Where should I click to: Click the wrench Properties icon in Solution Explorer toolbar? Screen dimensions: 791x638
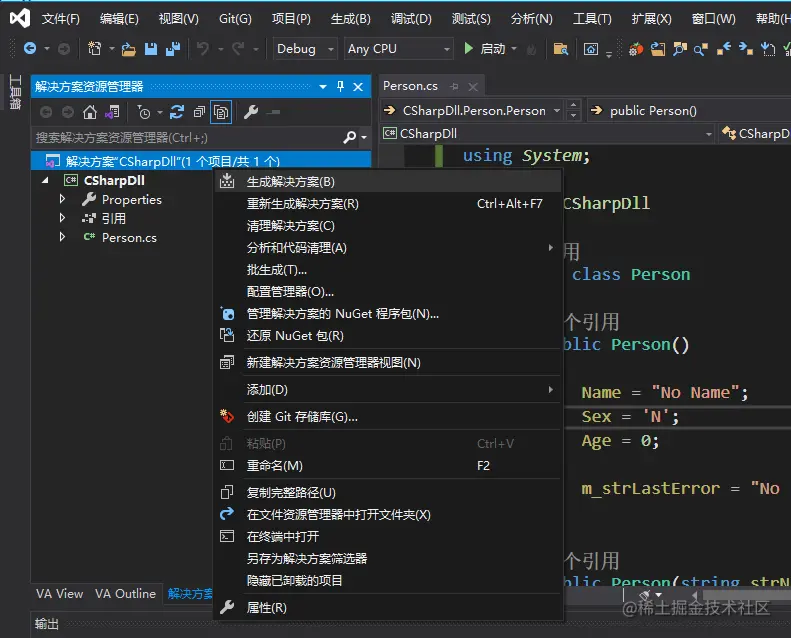point(252,113)
